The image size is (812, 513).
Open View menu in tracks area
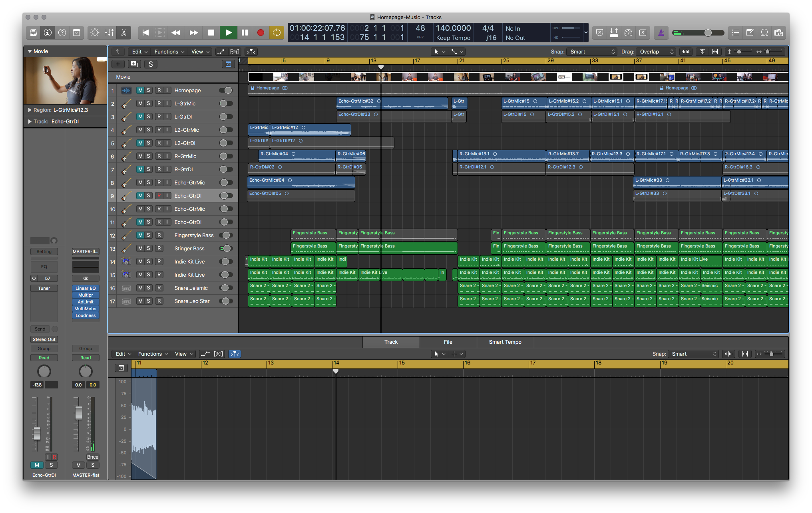(201, 52)
